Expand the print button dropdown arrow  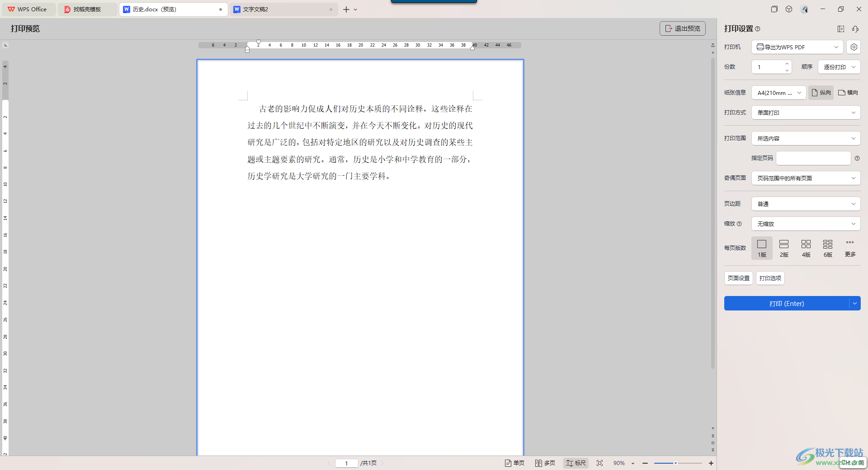(855, 304)
